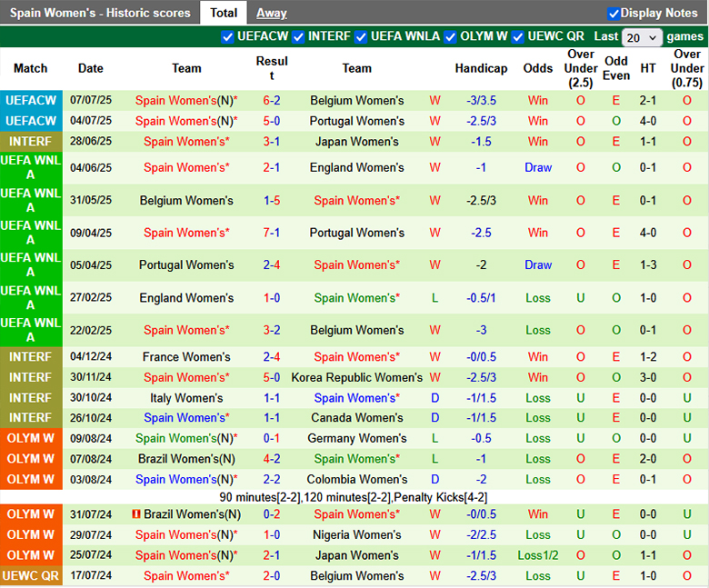Open the 7-1 result on 09/04/25
Image resolution: width=709 pixels, height=588 pixels.
pyautogui.click(x=272, y=233)
